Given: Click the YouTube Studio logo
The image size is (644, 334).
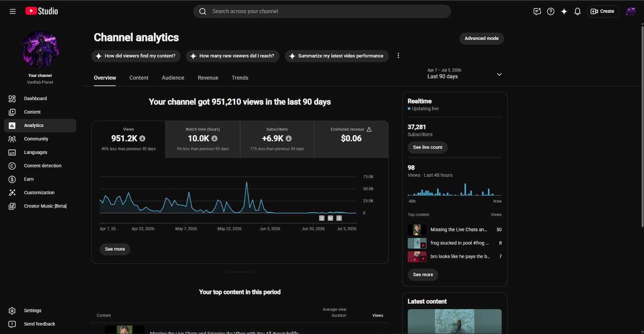Looking at the screenshot, I should (x=42, y=11).
